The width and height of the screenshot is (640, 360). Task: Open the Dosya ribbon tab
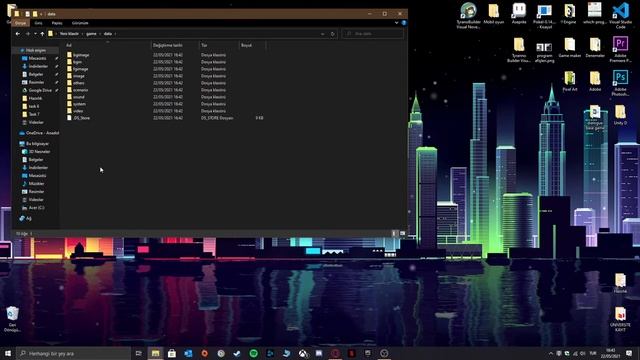[20, 23]
